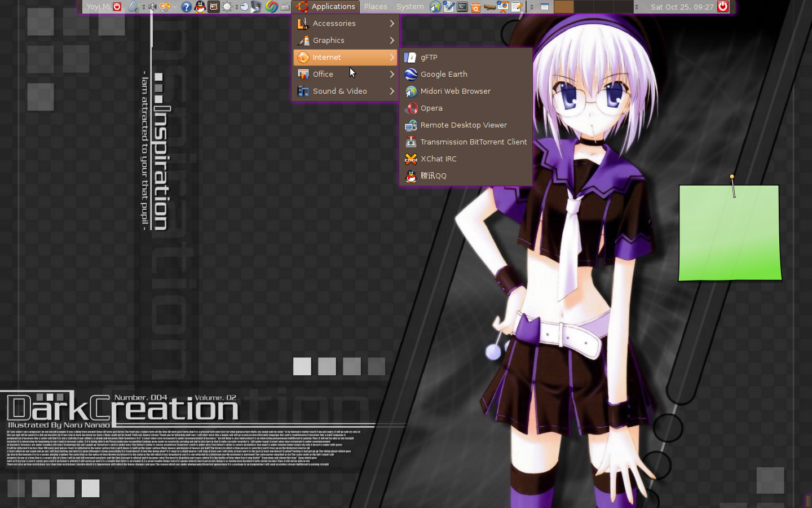Click the wooden log panel launcher
The width and height of the screenshot is (812, 508).
[x=489, y=7]
